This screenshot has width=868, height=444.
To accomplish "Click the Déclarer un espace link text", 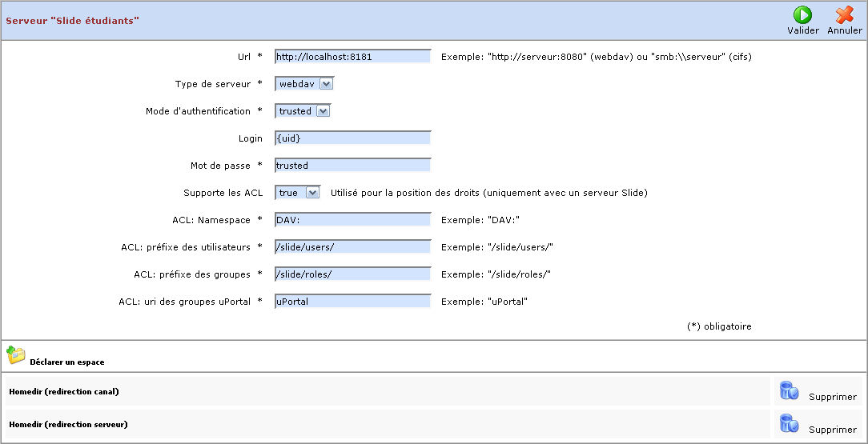I will (67, 362).
